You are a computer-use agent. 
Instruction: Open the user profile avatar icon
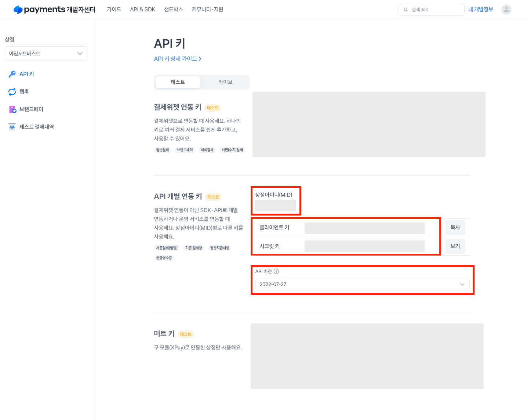point(506,10)
